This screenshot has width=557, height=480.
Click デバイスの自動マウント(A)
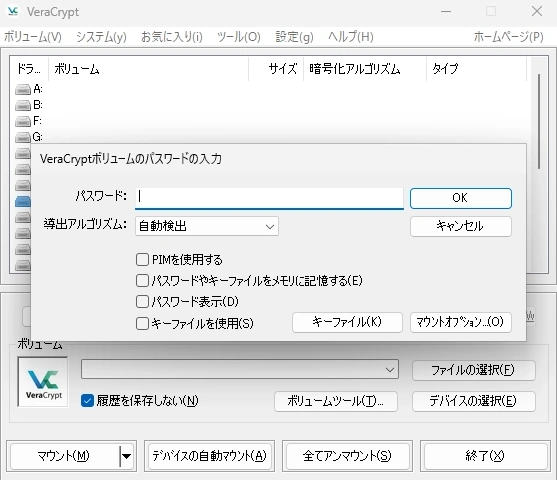tap(210, 456)
